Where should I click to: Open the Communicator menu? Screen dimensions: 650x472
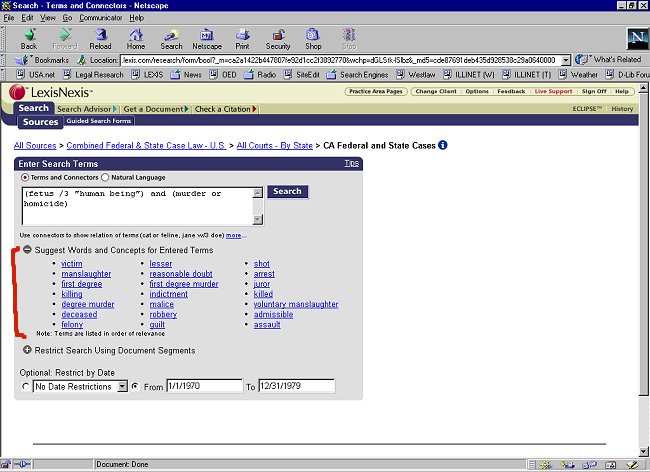click(x=101, y=18)
